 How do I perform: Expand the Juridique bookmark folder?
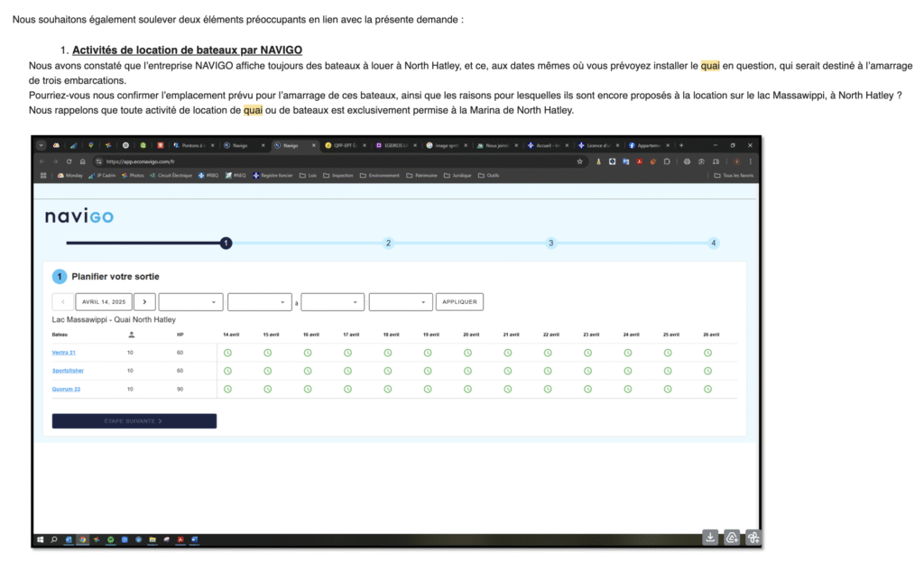[457, 176]
